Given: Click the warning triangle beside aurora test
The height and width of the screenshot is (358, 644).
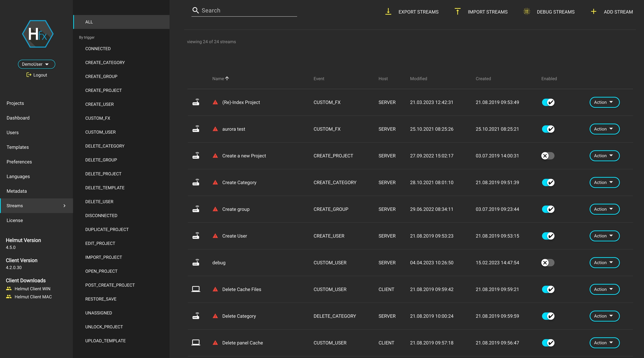Looking at the screenshot, I should 215,129.
